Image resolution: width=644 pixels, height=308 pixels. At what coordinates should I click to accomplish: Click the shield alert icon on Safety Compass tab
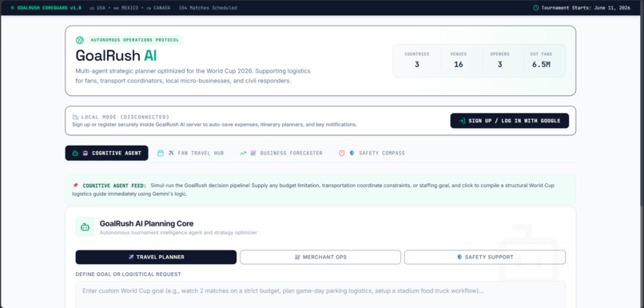click(342, 153)
